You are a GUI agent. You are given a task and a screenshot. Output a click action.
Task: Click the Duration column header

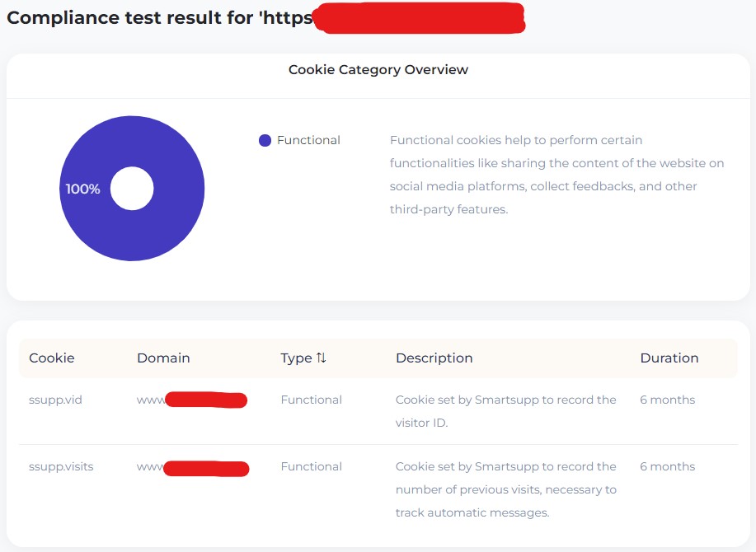point(669,358)
